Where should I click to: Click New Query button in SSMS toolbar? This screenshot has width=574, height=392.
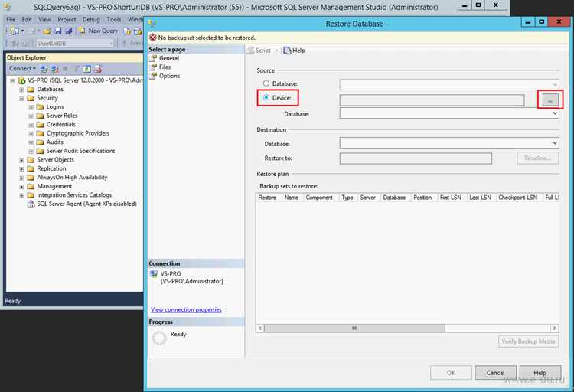click(x=98, y=31)
